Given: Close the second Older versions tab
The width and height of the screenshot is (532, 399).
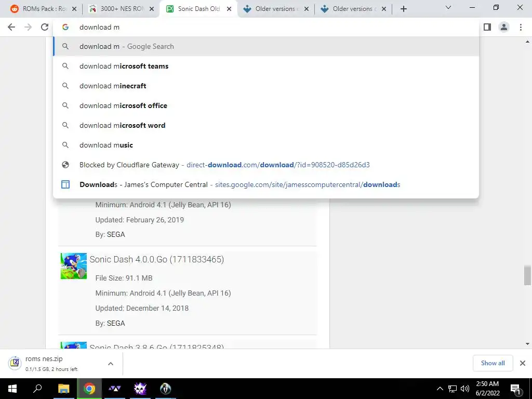Looking at the screenshot, I should tap(384, 9).
